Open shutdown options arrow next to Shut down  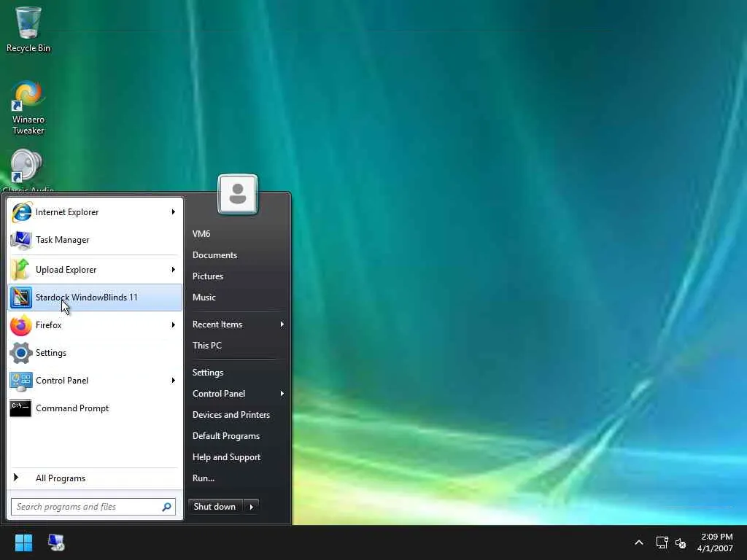click(252, 507)
